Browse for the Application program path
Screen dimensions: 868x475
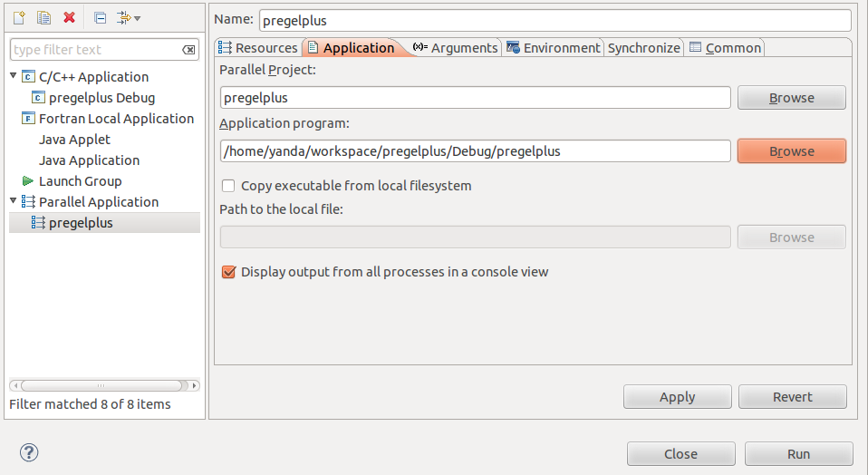(792, 151)
